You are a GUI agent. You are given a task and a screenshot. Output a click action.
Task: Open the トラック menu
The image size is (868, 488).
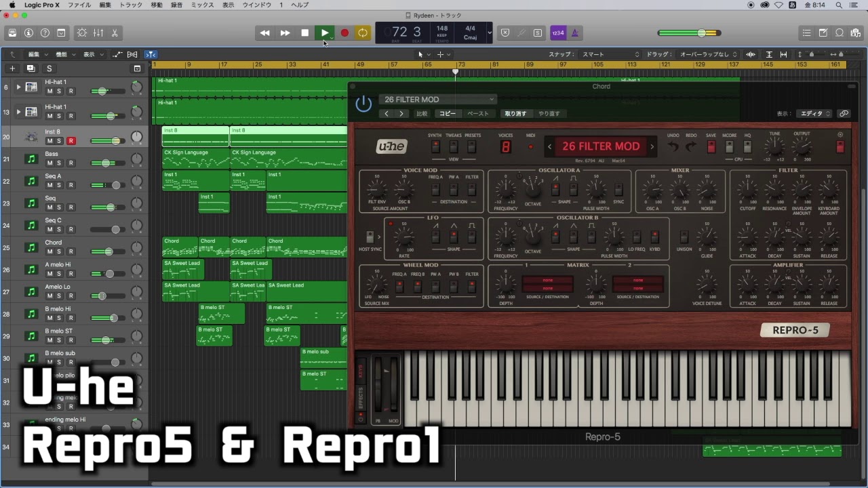click(131, 5)
